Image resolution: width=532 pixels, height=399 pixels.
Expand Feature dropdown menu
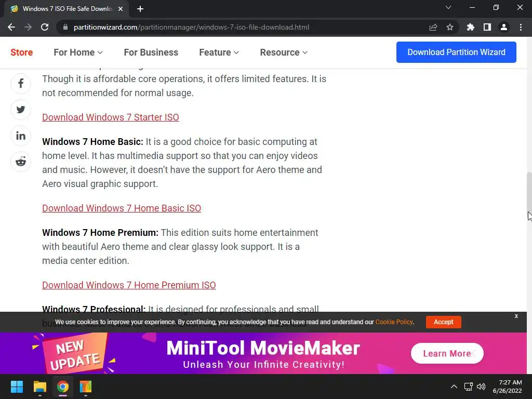tap(219, 52)
